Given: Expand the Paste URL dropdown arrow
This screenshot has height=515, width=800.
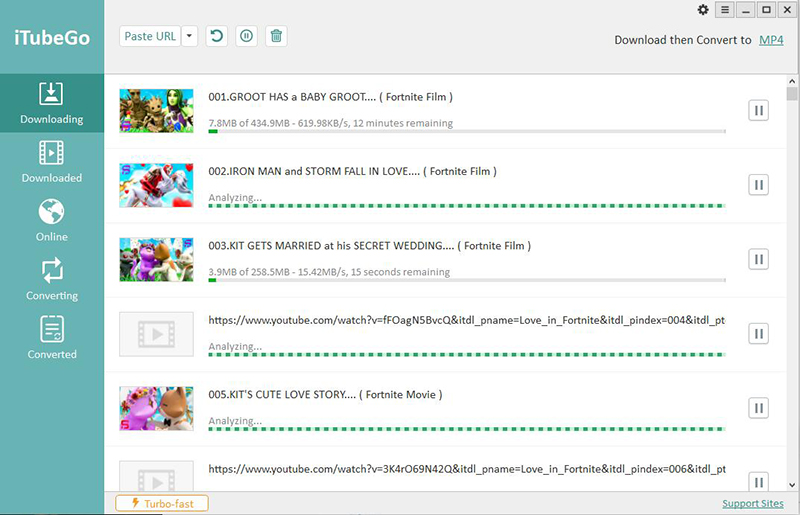Looking at the screenshot, I should click(189, 36).
